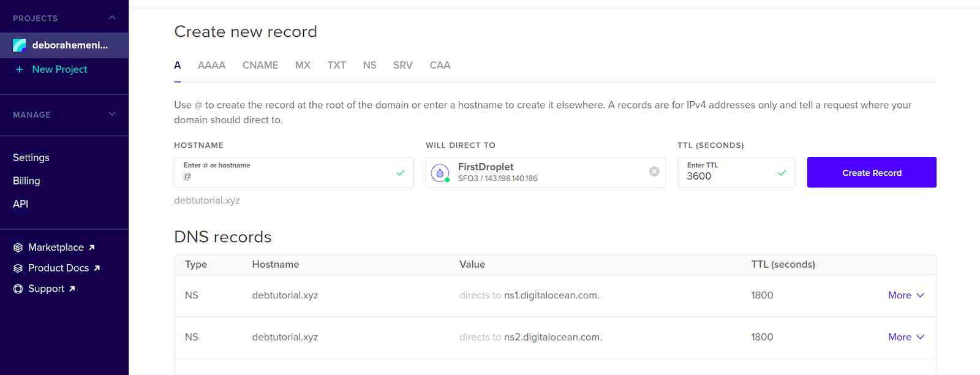980x375 pixels.
Task: Expand the MANAGE section chevron
Action: pos(112,114)
